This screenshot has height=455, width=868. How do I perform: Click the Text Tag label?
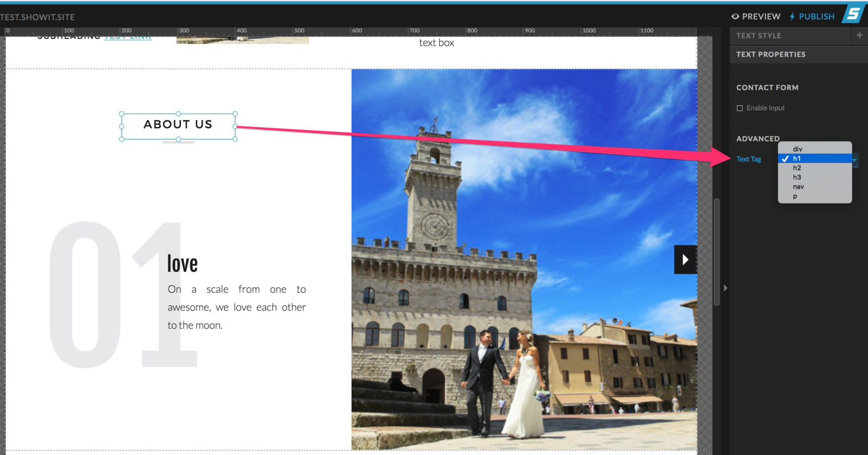click(749, 159)
